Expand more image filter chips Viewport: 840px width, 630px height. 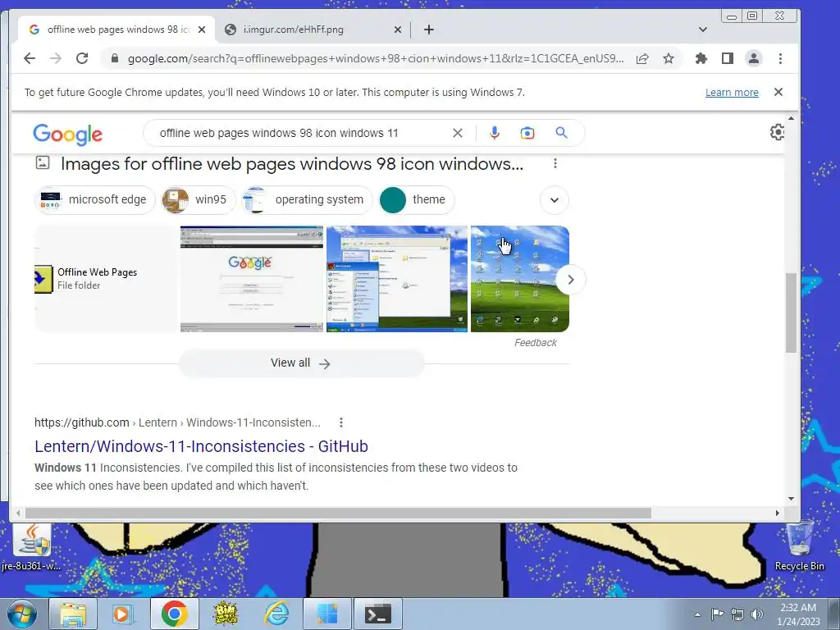click(x=555, y=200)
